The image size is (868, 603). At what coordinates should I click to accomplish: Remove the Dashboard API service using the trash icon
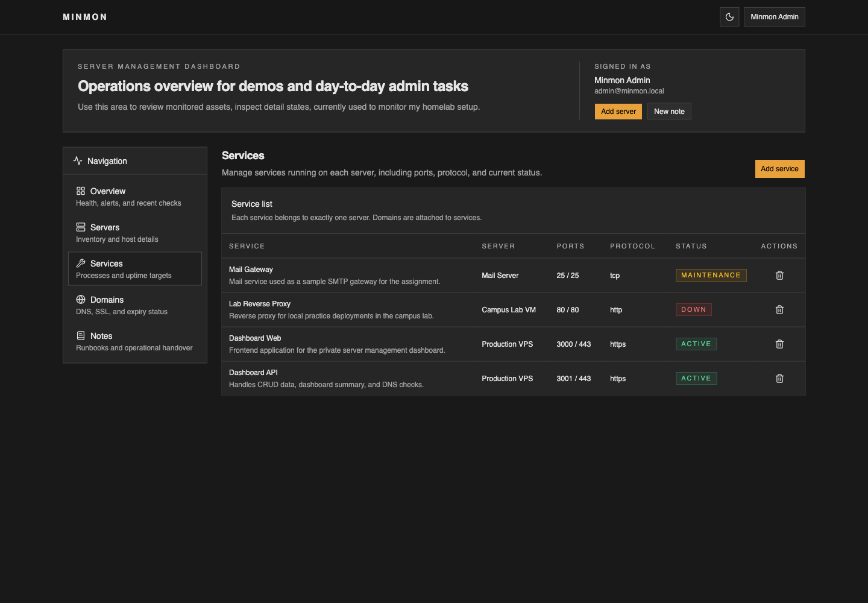(779, 378)
